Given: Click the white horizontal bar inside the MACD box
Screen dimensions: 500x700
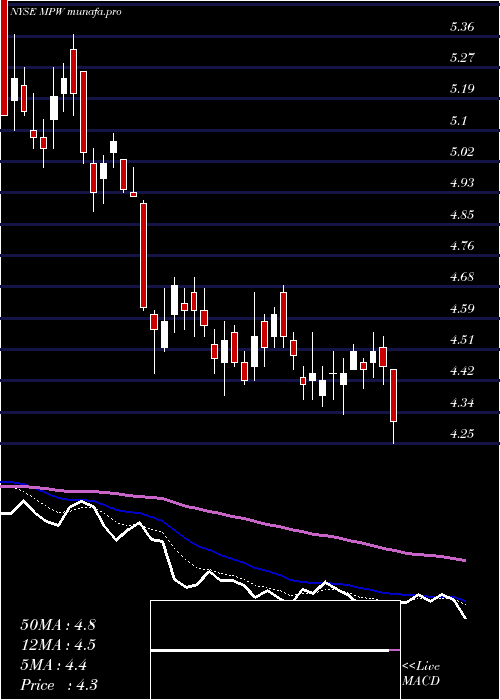Looking at the screenshot, I should coord(270,651).
